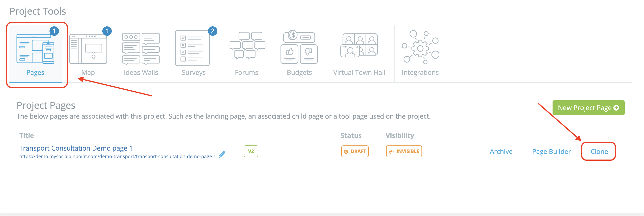Viewport: 644px width, 216px height.
Task: Click the Project Tools heading
Action: [38, 12]
